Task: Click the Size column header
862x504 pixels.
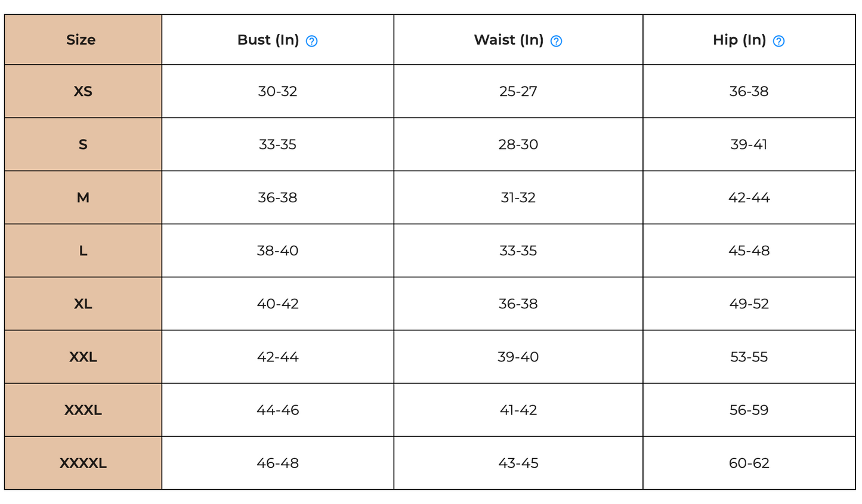Action: [x=81, y=40]
